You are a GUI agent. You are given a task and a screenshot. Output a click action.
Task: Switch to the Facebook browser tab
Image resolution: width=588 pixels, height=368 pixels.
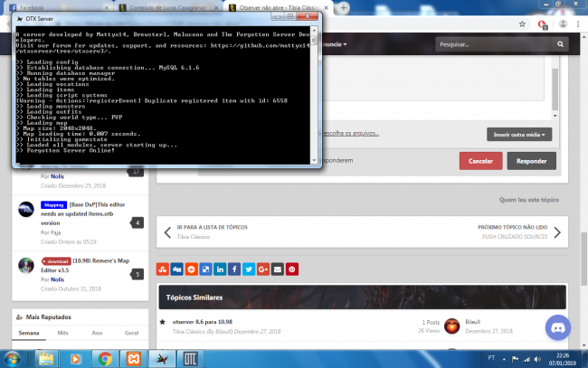[x=41, y=6]
